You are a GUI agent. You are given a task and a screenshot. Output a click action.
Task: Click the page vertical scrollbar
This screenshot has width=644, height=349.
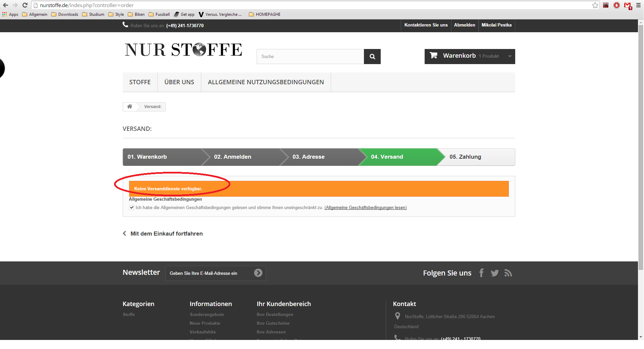(641, 148)
